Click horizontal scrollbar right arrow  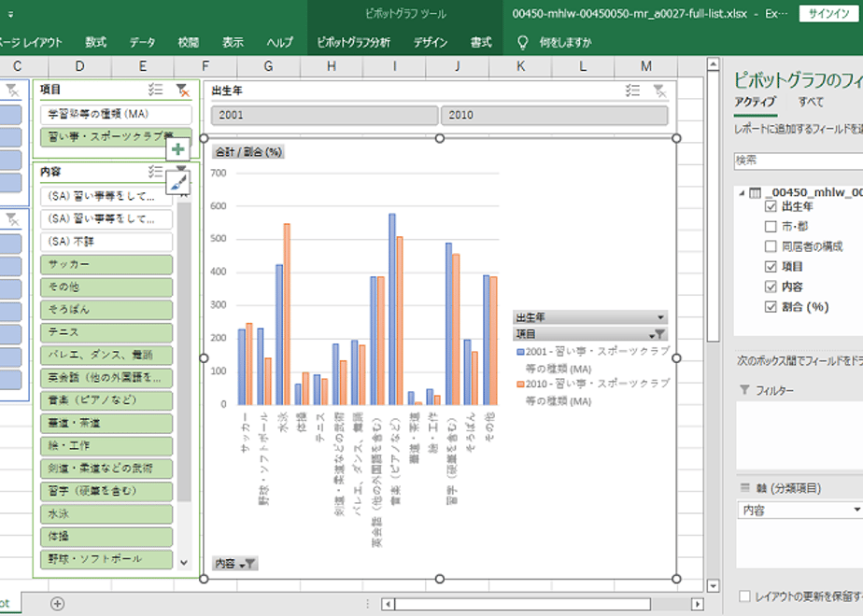coord(698,604)
